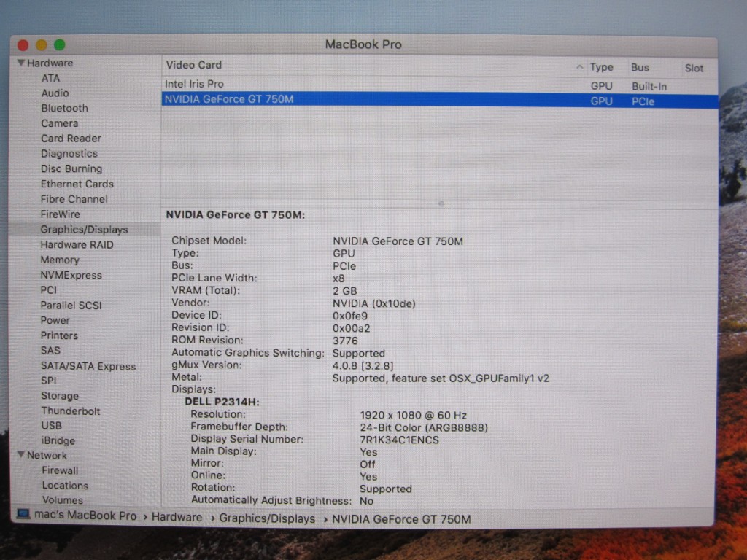Click the PCIe Lane Width value x8
The width and height of the screenshot is (747, 560).
(x=338, y=279)
